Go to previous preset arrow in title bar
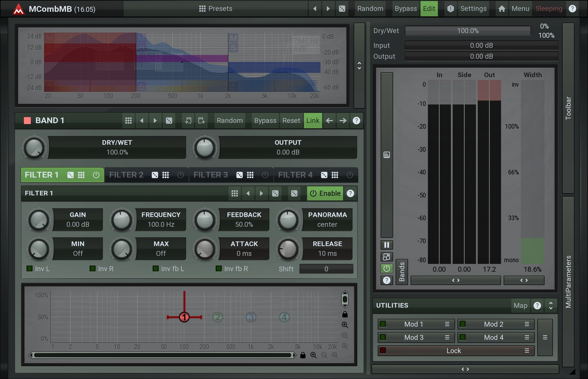The width and height of the screenshot is (588, 379). coord(315,9)
